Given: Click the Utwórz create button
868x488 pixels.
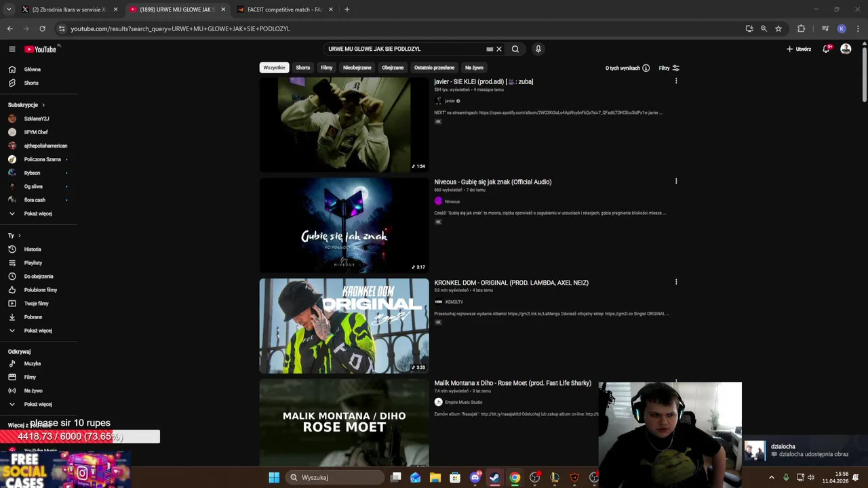Looking at the screenshot, I should (x=799, y=49).
